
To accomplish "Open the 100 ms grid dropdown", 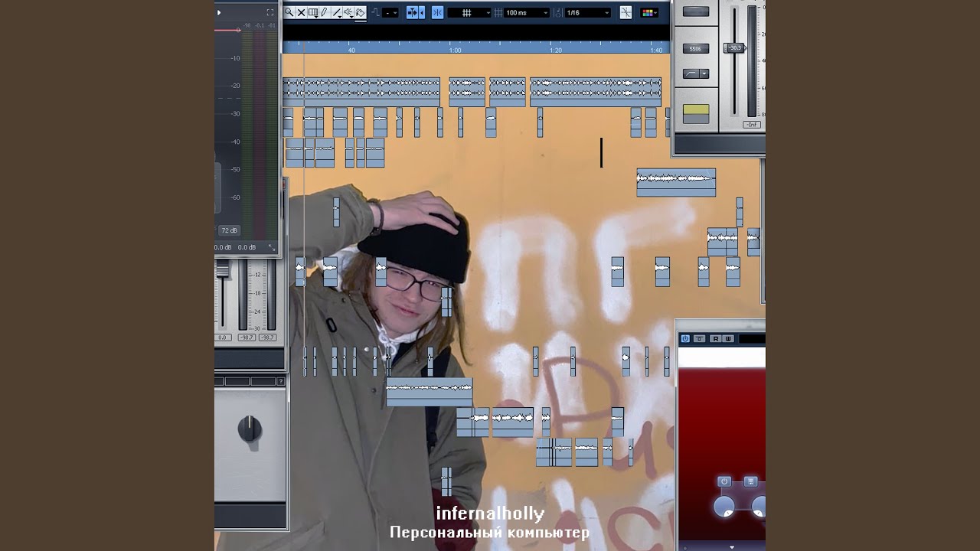I will point(527,12).
